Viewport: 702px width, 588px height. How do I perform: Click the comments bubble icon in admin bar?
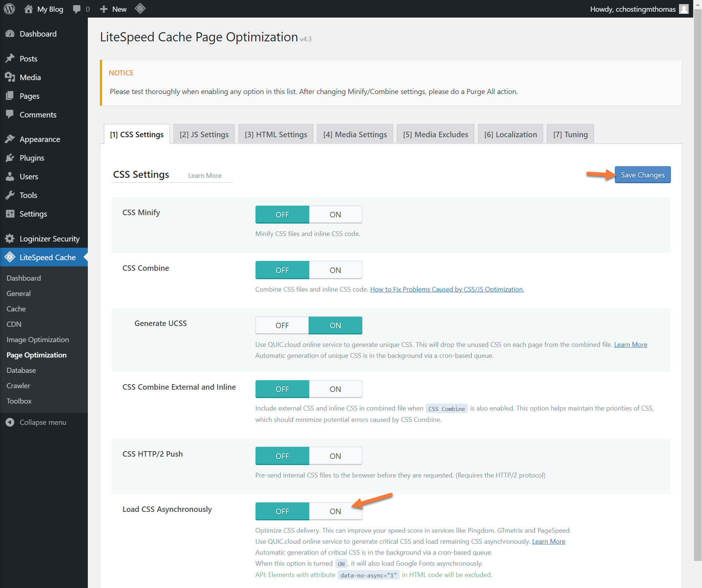coord(77,9)
